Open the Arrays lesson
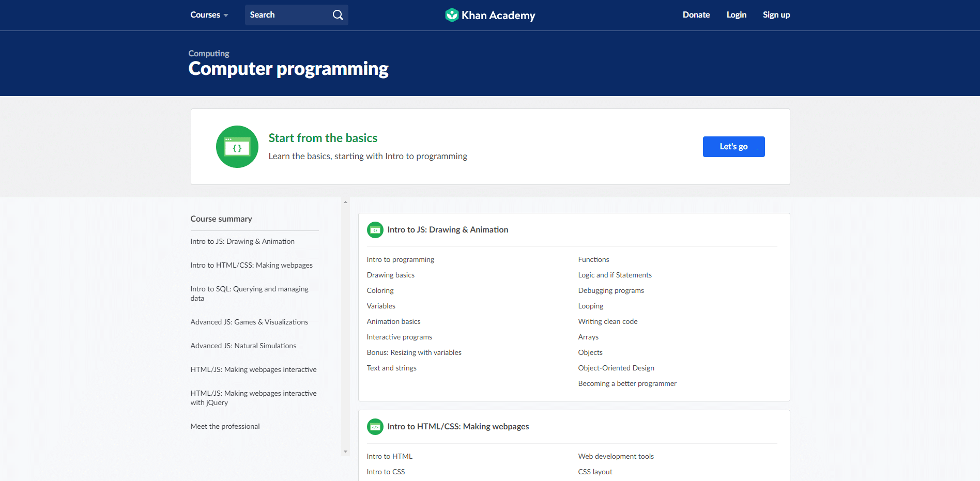980x481 pixels. coord(588,337)
